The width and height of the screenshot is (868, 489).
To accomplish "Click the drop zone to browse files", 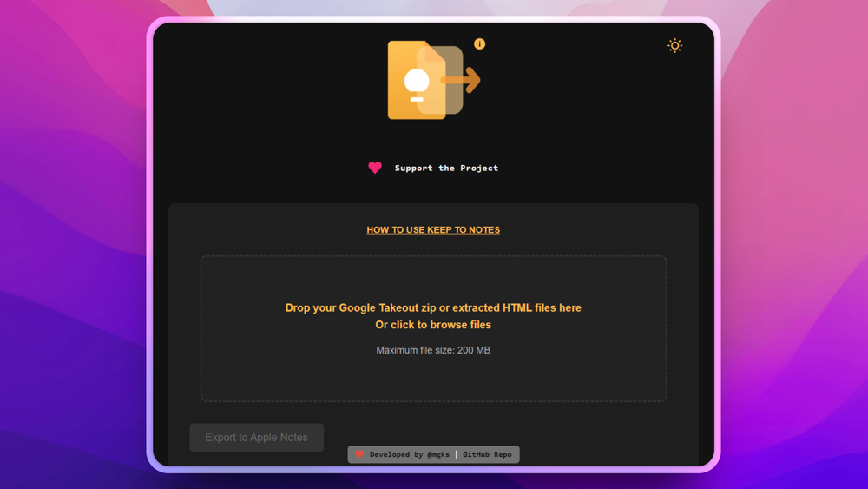I will (433, 328).
